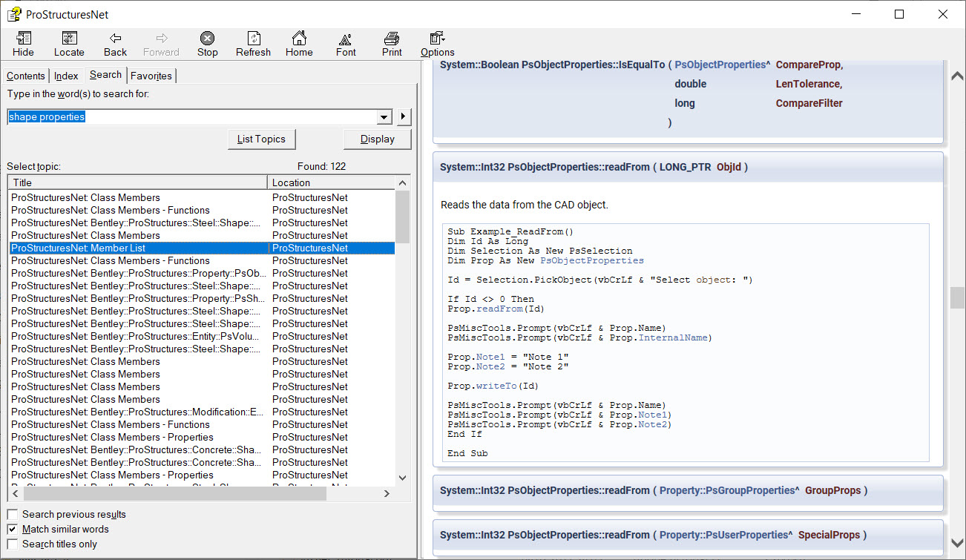This screenshot has width=966, height=560.
Task: Open the search term history dropdown
Action: point(384,116)
